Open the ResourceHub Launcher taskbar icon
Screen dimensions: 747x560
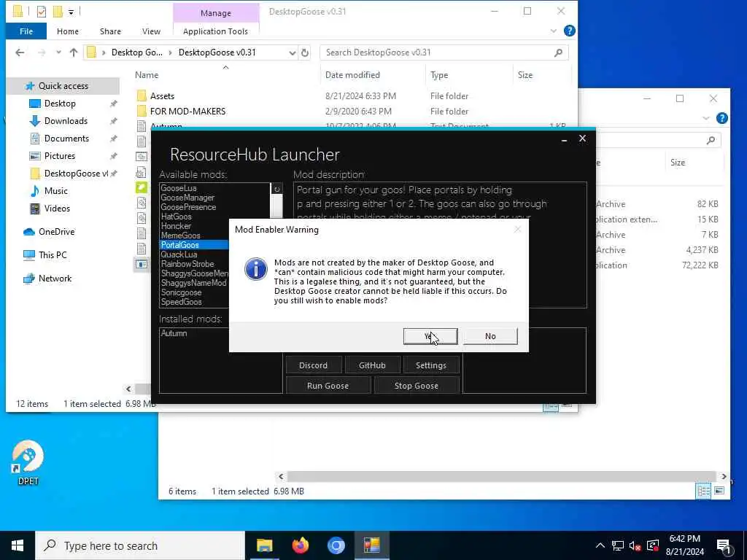(x=371, y=545)
